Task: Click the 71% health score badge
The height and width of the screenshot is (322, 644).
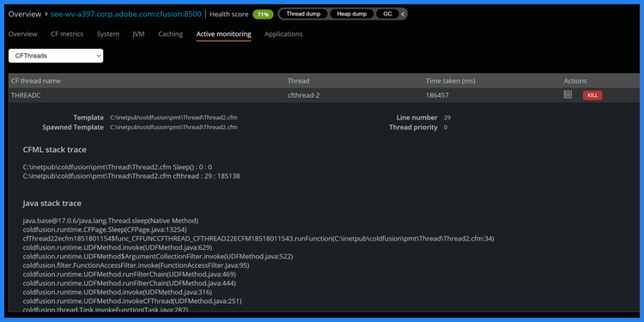Action: 264,15
